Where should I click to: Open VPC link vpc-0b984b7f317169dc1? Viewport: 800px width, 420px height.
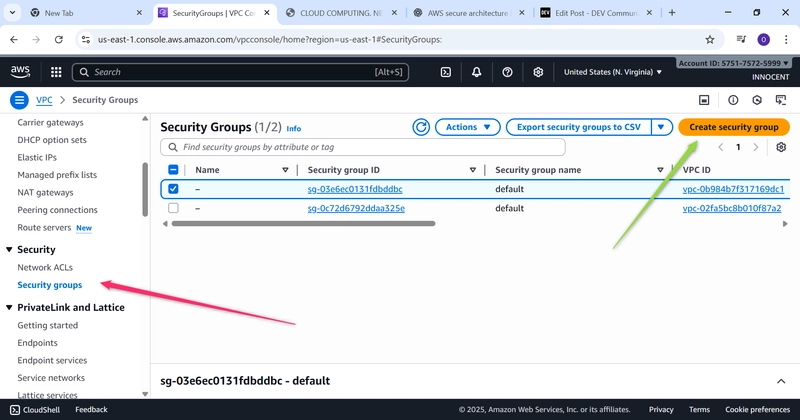(733, 189)
